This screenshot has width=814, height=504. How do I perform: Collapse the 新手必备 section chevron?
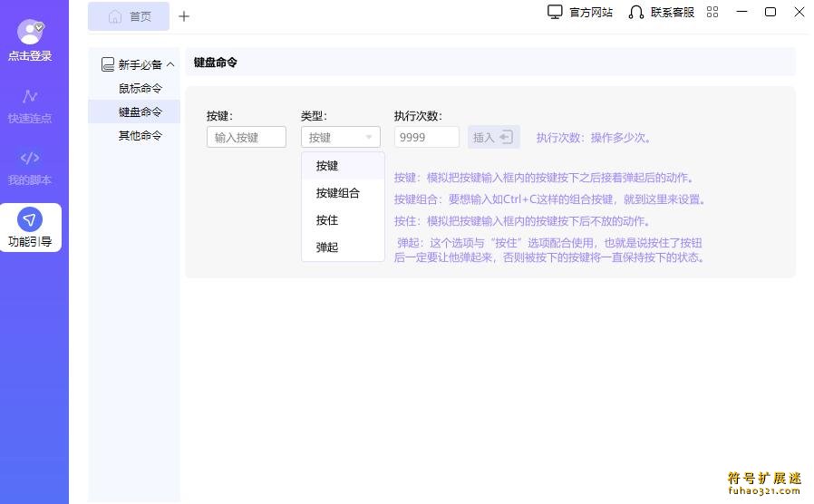[170, 64]
